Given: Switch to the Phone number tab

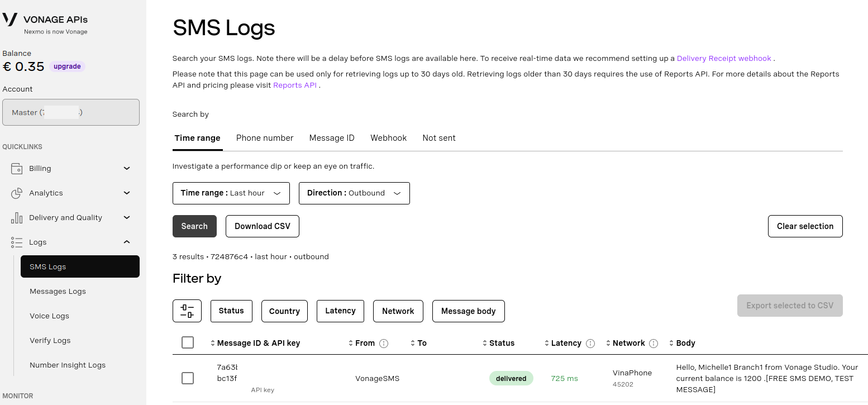Looking at the screenshot, I should click(265, 138).
